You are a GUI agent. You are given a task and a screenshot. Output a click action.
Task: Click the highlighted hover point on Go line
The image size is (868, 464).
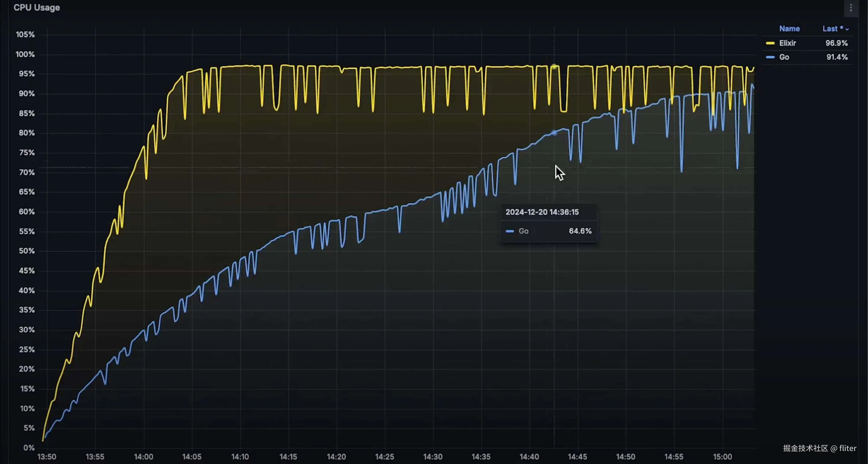coord(554,133)
